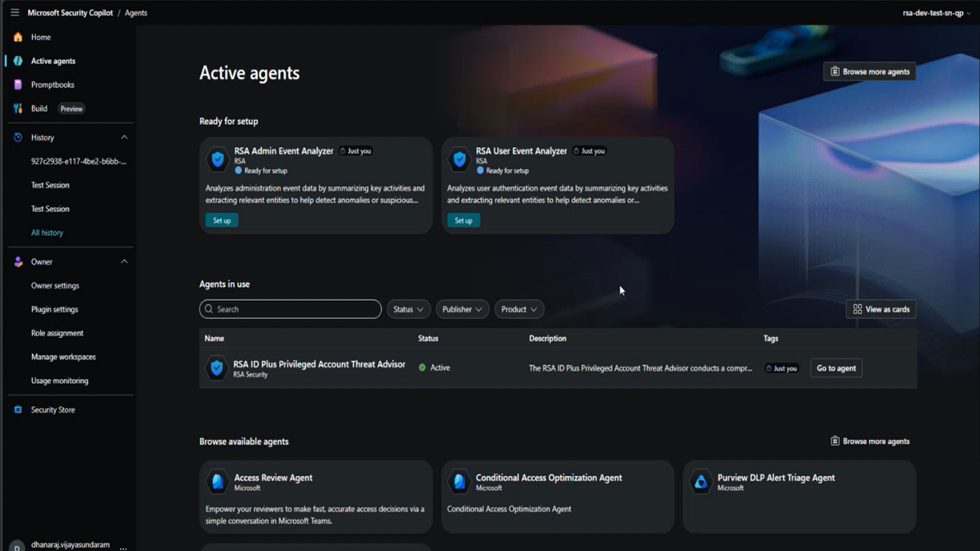Sort by Status column header

pos(428,338)
